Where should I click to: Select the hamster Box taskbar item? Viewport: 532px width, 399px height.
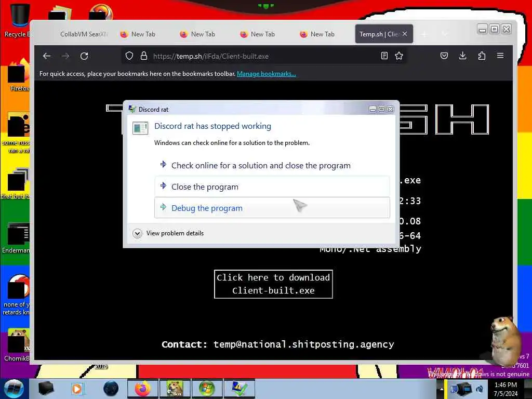[x=175, y=389]
